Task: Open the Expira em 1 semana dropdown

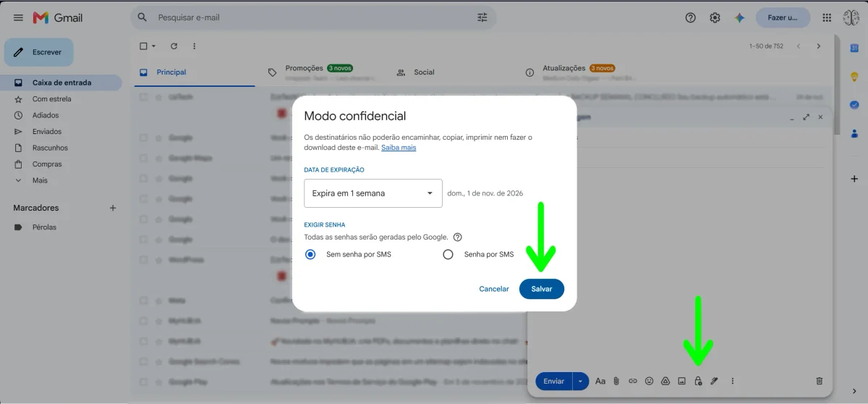Action: [x=373, y=193]
